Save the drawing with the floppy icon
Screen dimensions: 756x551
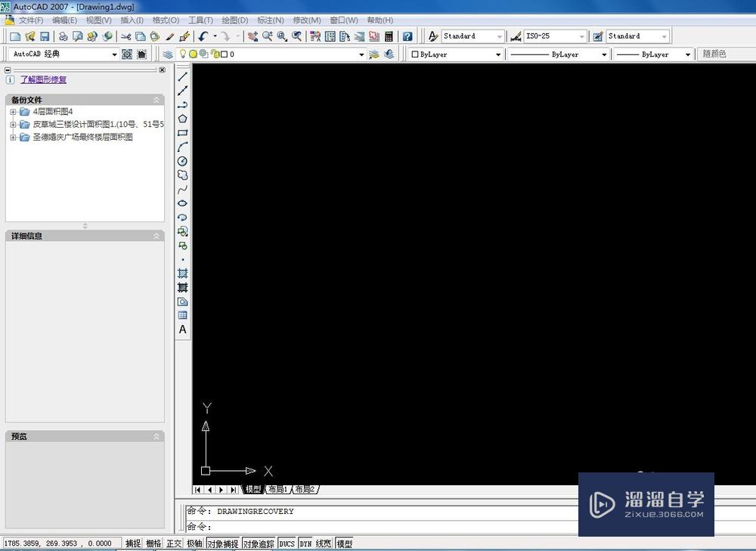point(45,36)
